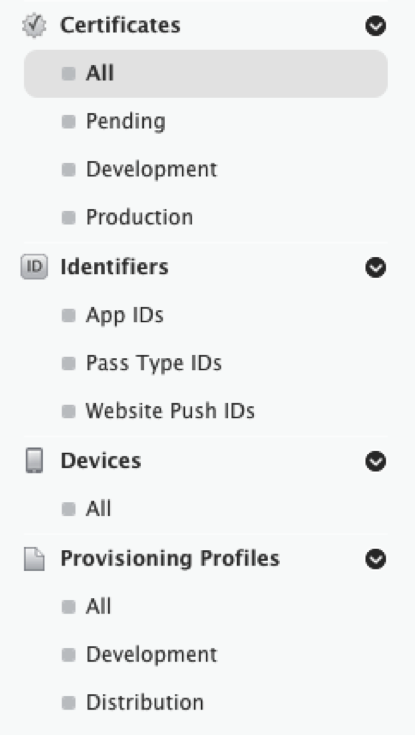416x736 pixels.
Task: Open Pass Type IDs
Action: click(154, 363)
